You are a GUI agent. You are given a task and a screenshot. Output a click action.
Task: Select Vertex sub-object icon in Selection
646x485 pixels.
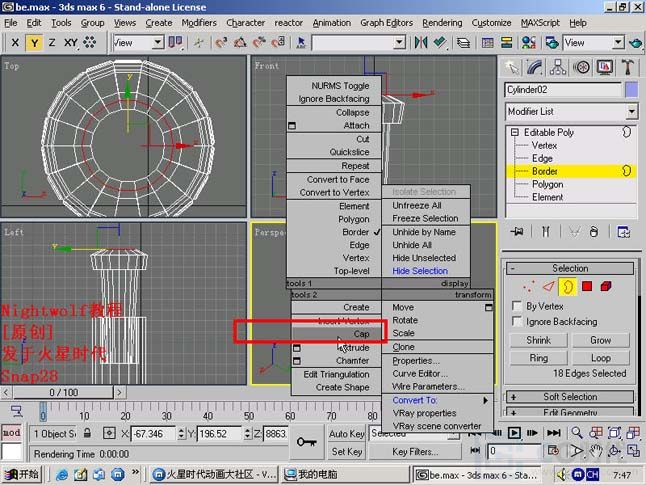[528, 286]
